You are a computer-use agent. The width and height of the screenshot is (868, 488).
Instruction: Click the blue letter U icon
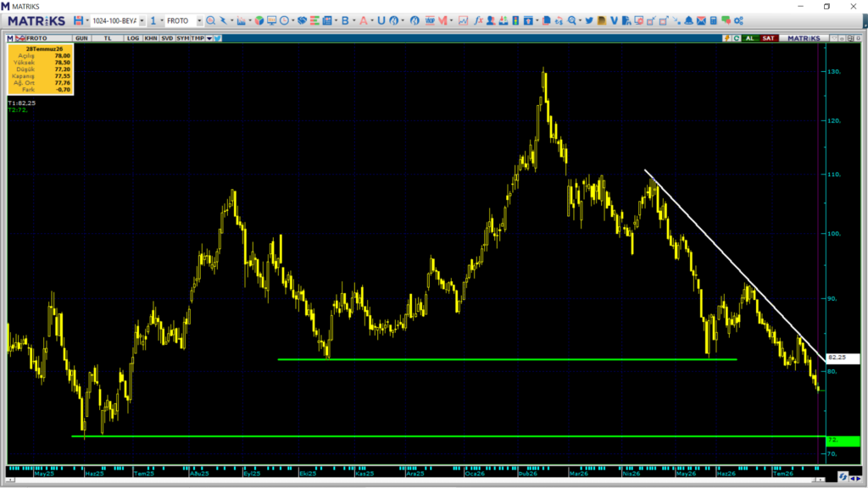(x=381, y=20)
